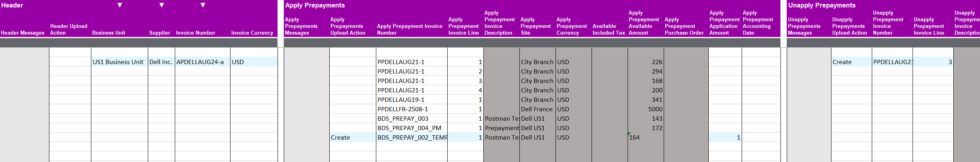Select the Unapply Prepayments section title
Screen dimensions: 980x162
[822, 5]
